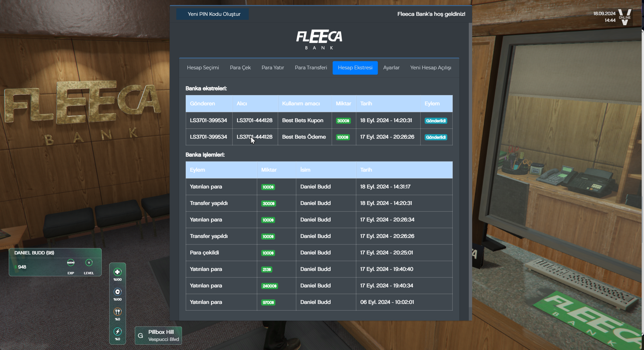Go to the Para Yatır tab
The width and height of the screenshot is (644, 350).
pyautogui.click(x=273, y=68)
